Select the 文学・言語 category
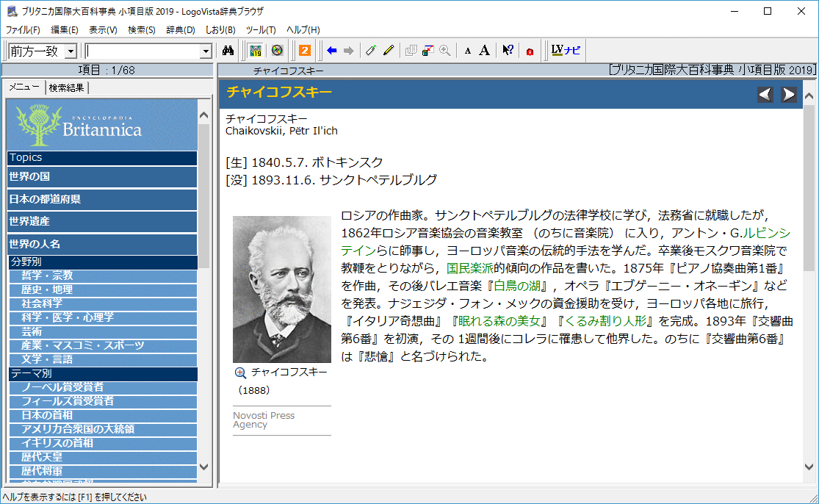 tap(104, 360)
